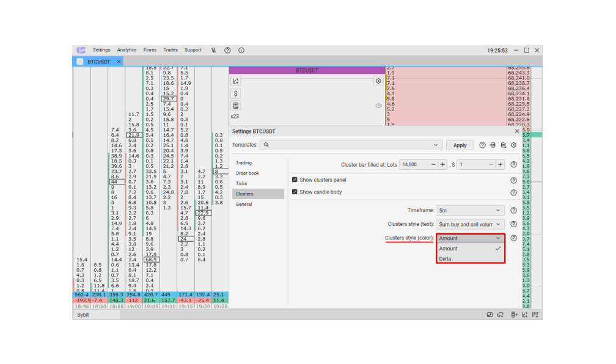Click the icon on the BTCUSDT tab
This screenshot has height=364, width=616.
pyautogui.click(x=79, y=62)
